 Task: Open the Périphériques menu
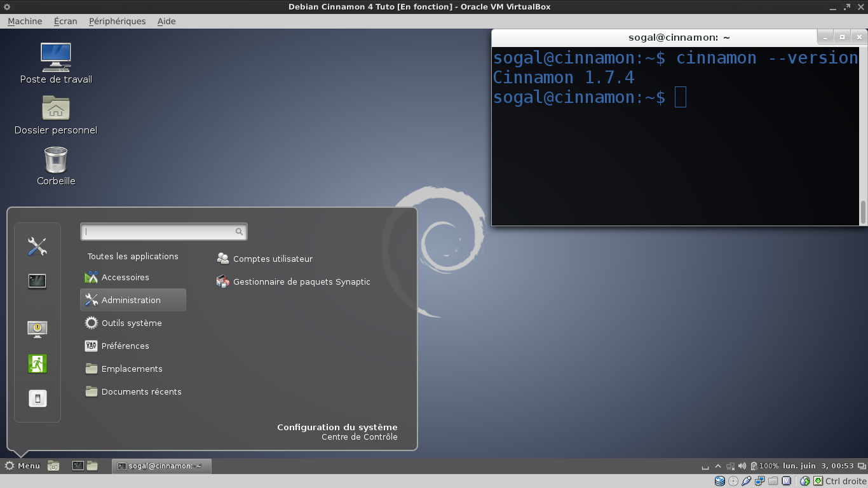[117, 21]
